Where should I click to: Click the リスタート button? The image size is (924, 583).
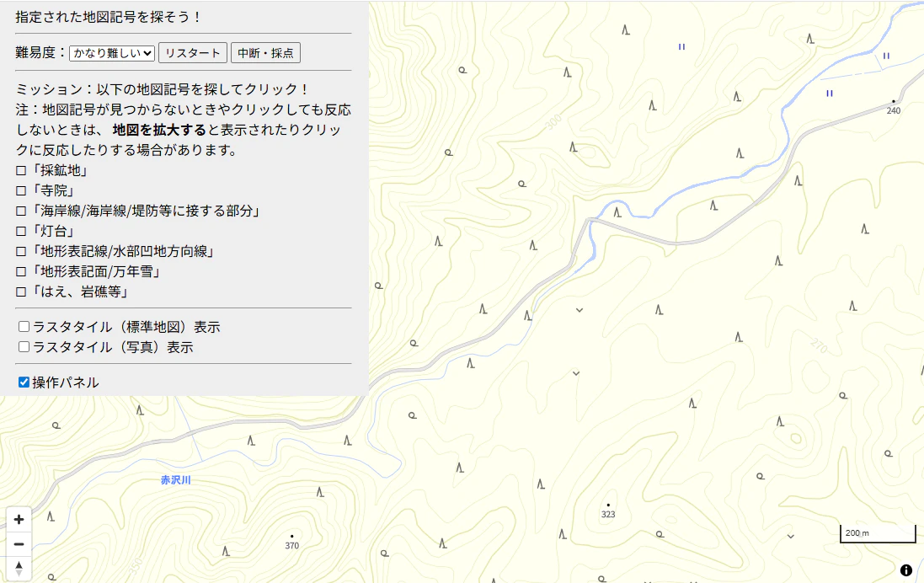[x=193, y=53]
